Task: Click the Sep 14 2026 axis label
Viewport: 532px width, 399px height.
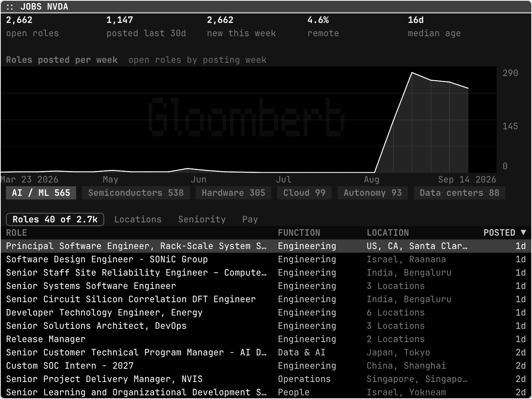Action: [x=467, y=180]
